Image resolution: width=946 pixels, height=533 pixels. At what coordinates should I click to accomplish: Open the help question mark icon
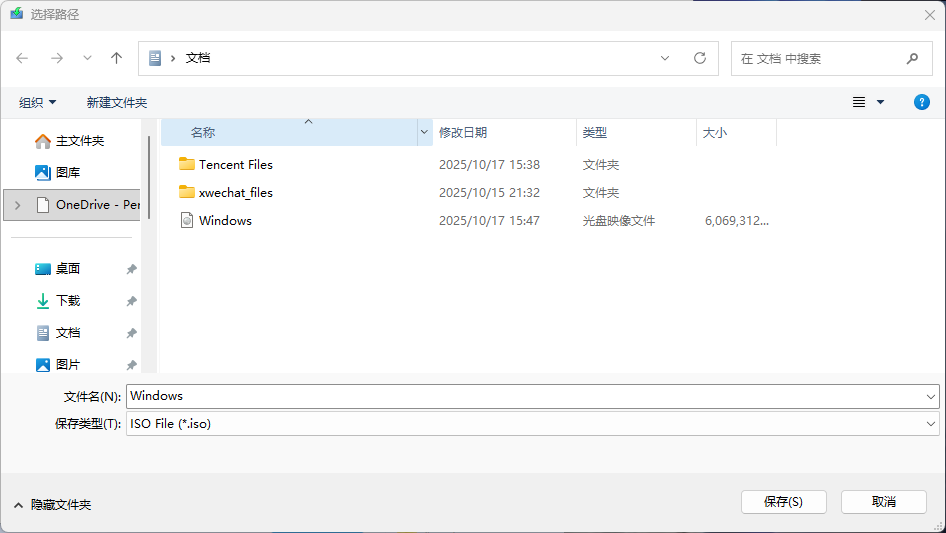(922, 102)
